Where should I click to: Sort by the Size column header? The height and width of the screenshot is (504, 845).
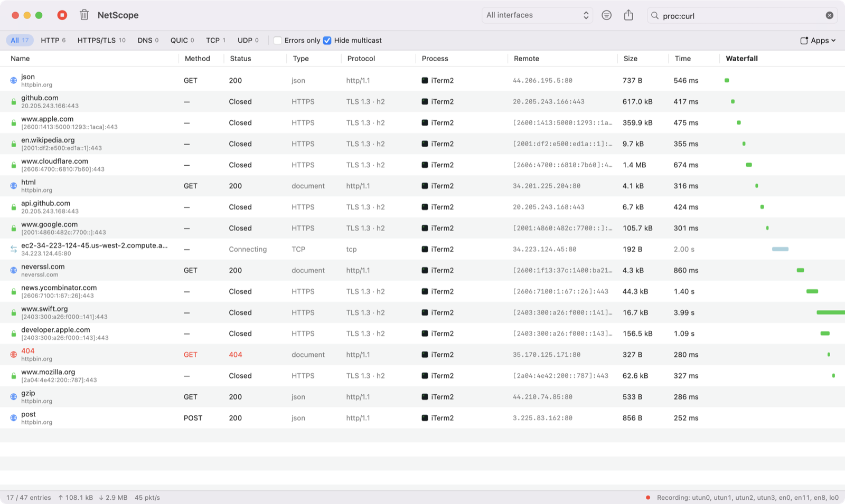[x=630, y=59]
